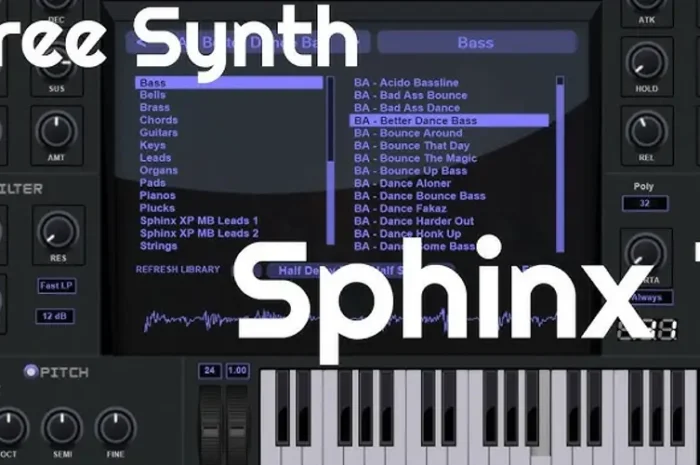
Task: Load preset BA - Dance Aloner
Action: click(402, 183)
